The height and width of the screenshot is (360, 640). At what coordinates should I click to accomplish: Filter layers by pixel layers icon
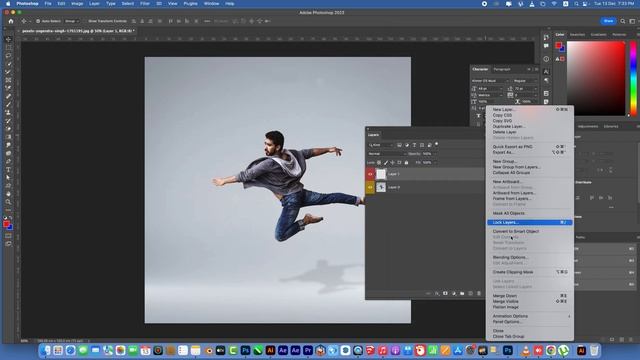tap(399, 145)
